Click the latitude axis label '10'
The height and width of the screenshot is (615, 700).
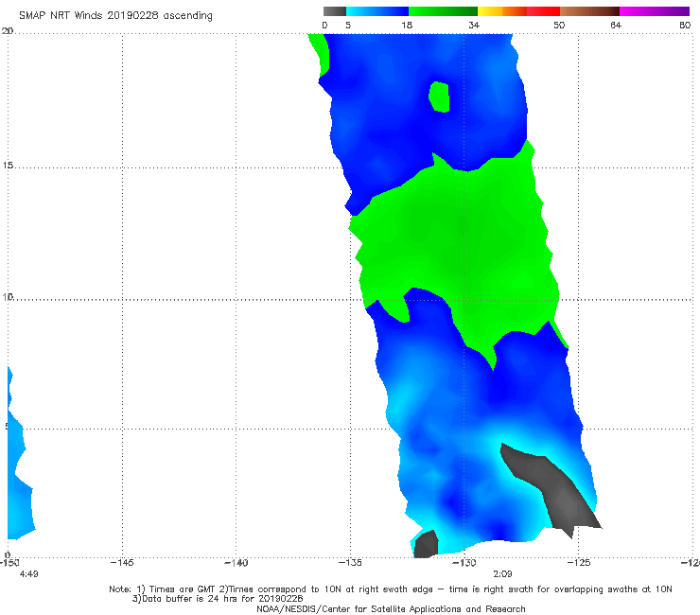[x=8, y=296]
